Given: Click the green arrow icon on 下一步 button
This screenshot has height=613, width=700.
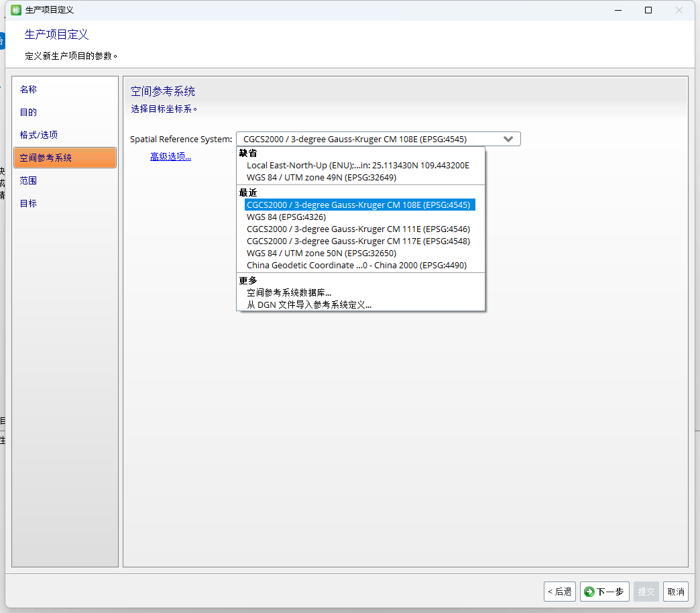Looking at the screenshot, I should pos(589,592).
